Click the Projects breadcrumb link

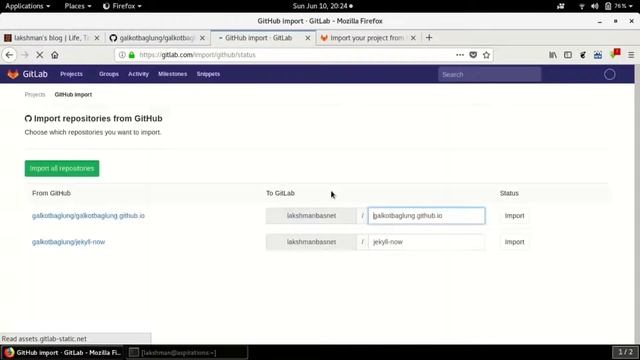[35, 94]
